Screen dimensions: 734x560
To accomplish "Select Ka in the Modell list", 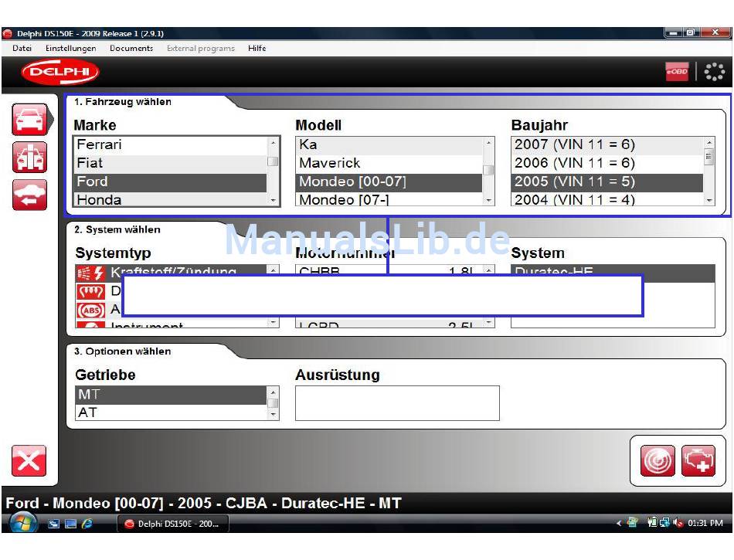I will (389, 145).
